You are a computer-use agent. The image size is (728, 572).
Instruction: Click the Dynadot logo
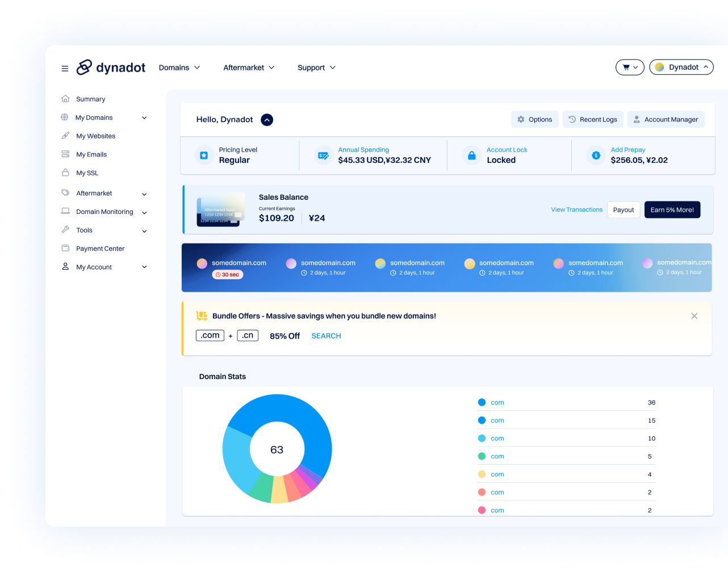pos(111,68)
